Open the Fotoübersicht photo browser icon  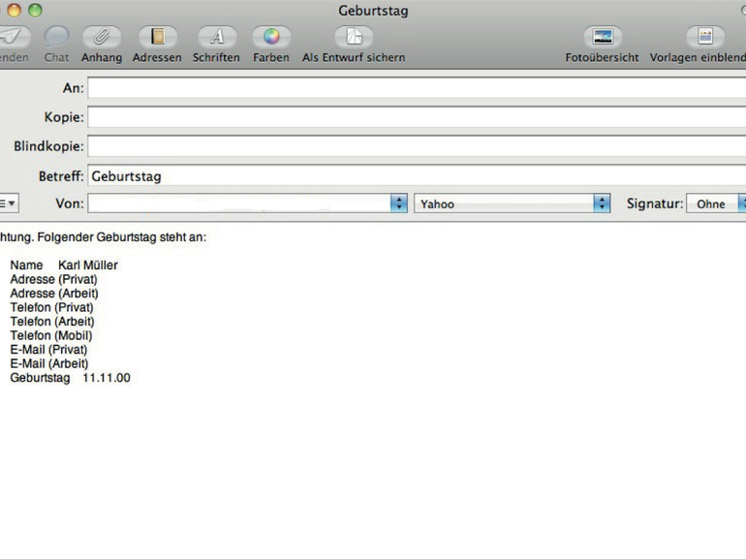click(603, 37)
